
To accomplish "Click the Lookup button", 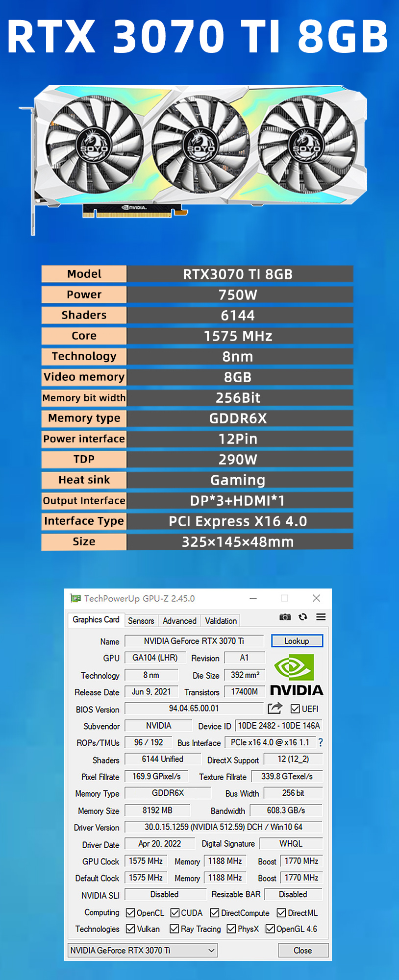I will 297,641.
